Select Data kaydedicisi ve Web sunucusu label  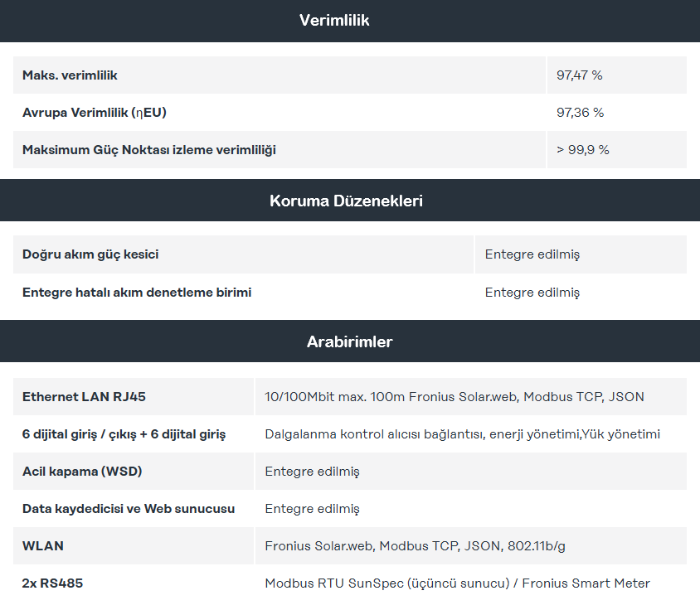click(x=129, y=509)
